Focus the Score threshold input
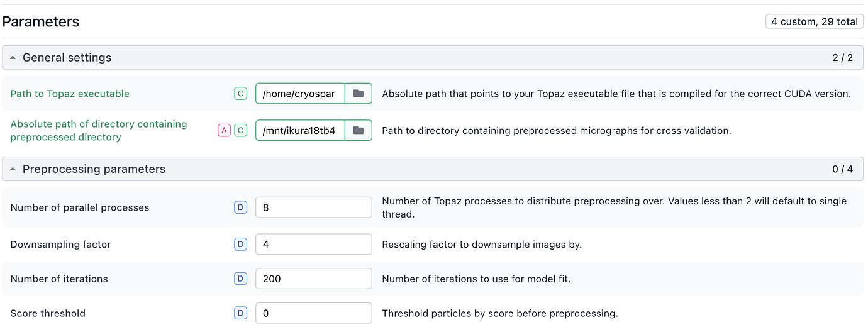868x332 pixels. [314, 313]
